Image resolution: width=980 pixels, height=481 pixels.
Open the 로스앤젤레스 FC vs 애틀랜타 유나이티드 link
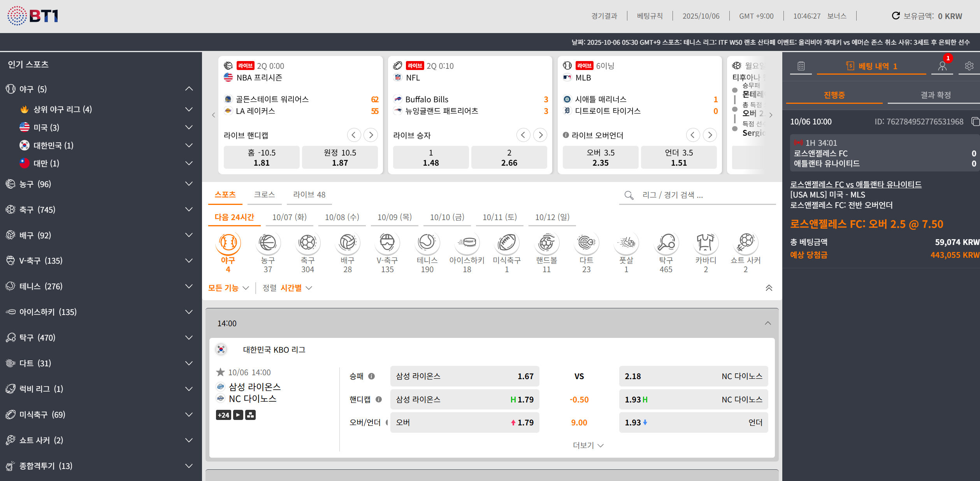click(855, 184)
